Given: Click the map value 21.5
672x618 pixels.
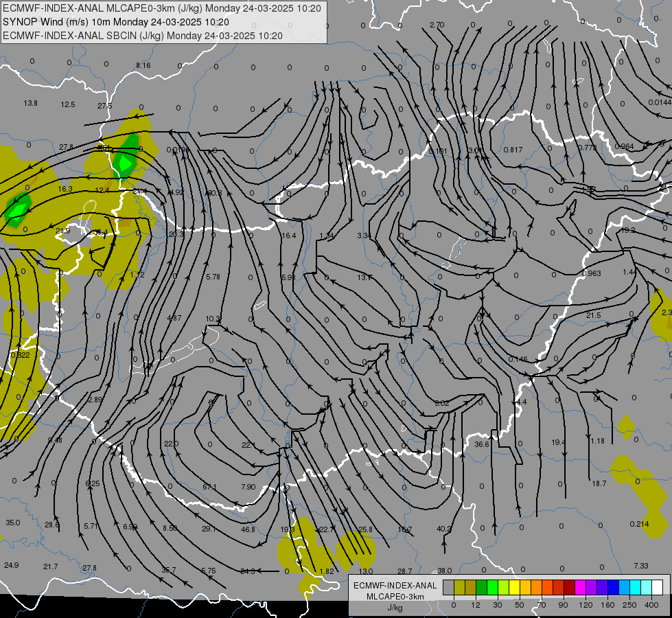Looking at the screenshot, I should [594, 315].
